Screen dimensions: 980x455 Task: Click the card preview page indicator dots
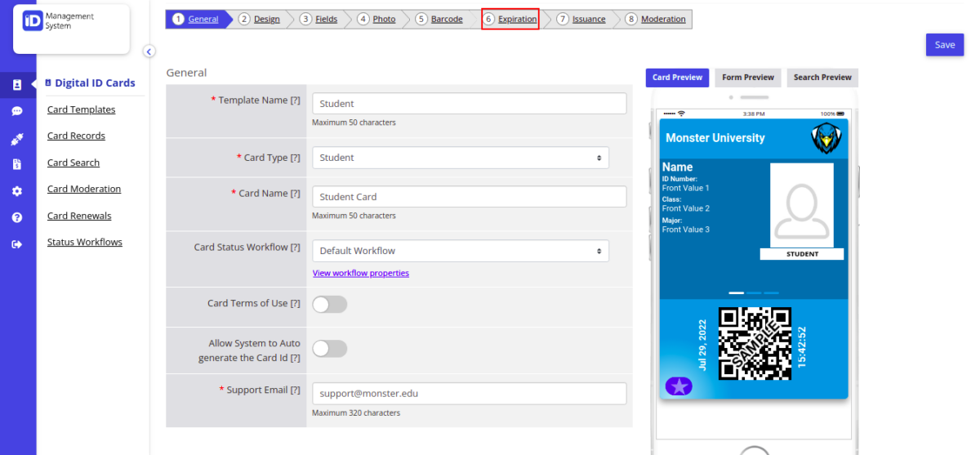click(x=754, y=292)
